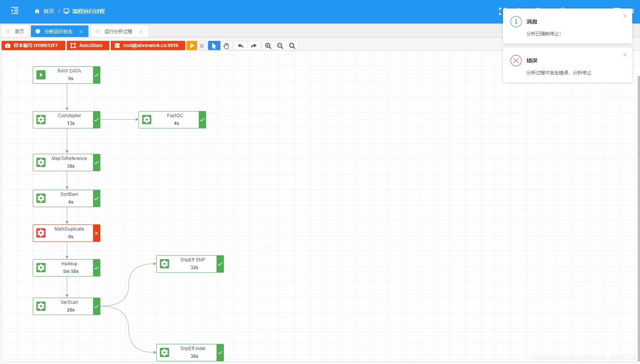Zoom in on the flowchart
This screenshot has width=640, height=364.
268,45
